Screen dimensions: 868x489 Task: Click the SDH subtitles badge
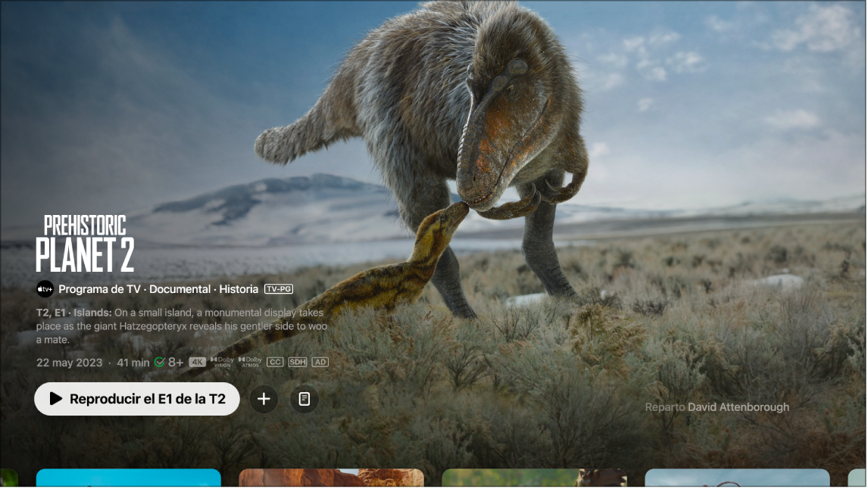[297, 363]
